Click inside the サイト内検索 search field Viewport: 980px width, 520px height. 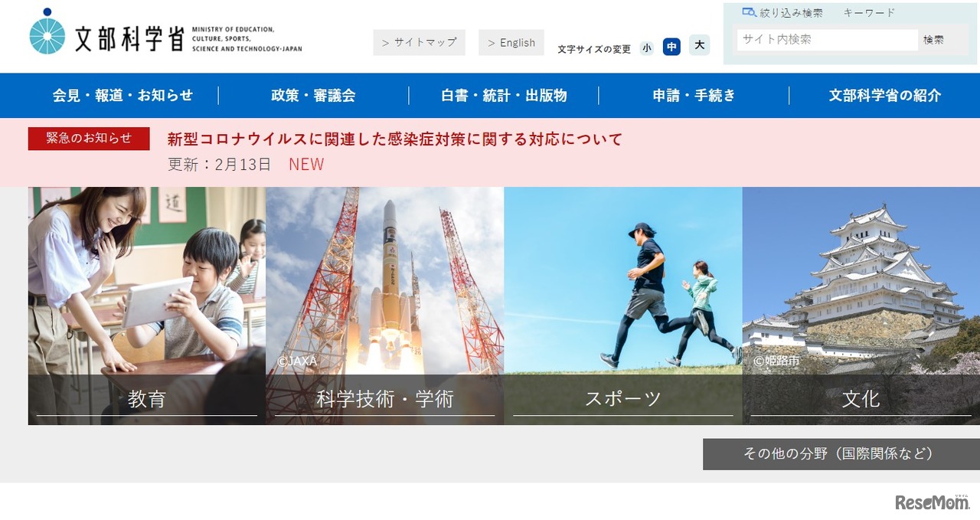pos(827,39)
